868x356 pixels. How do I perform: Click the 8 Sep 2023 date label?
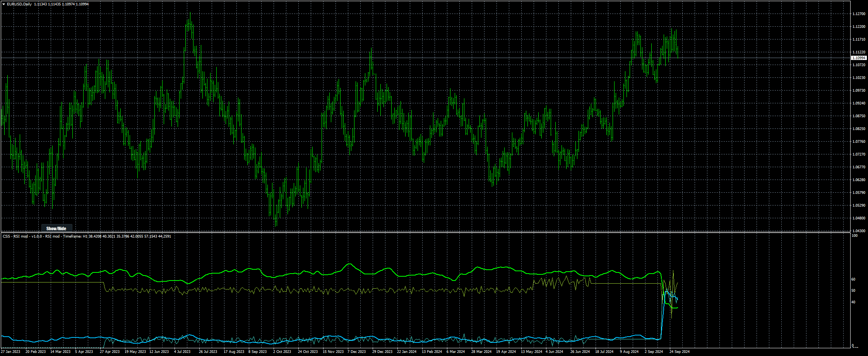click(258, 352)
